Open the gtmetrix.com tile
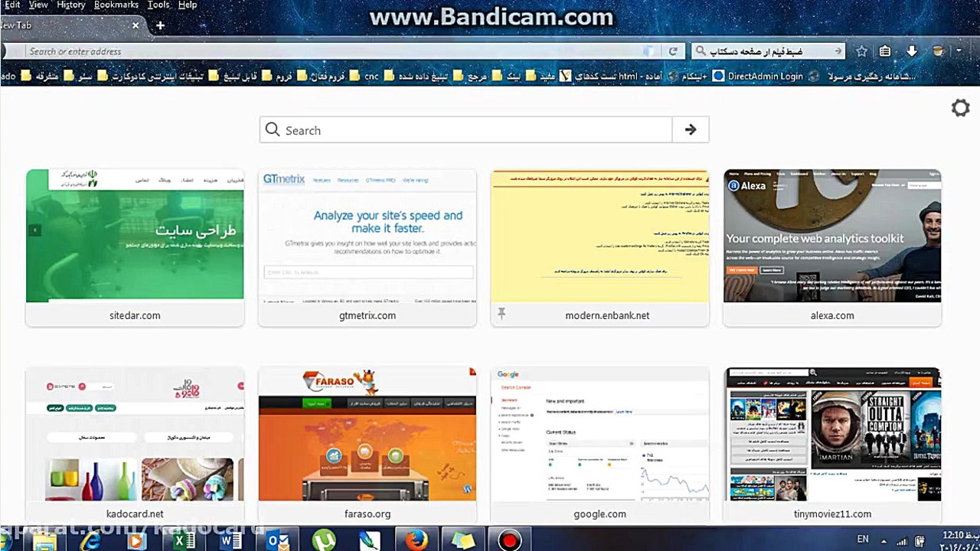The height and width of the screenshot is (551, 980). (x=367, y=248)
